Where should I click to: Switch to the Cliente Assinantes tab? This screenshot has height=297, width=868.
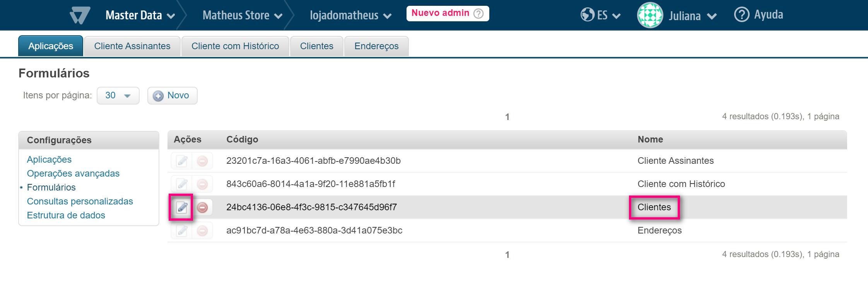pos(132,46)
